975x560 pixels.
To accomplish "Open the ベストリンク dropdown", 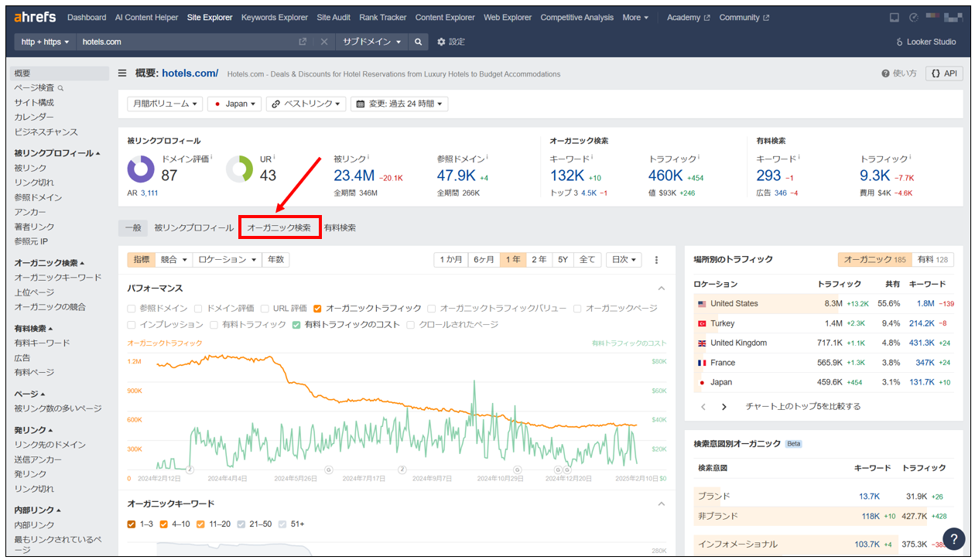I will [306, 104].
